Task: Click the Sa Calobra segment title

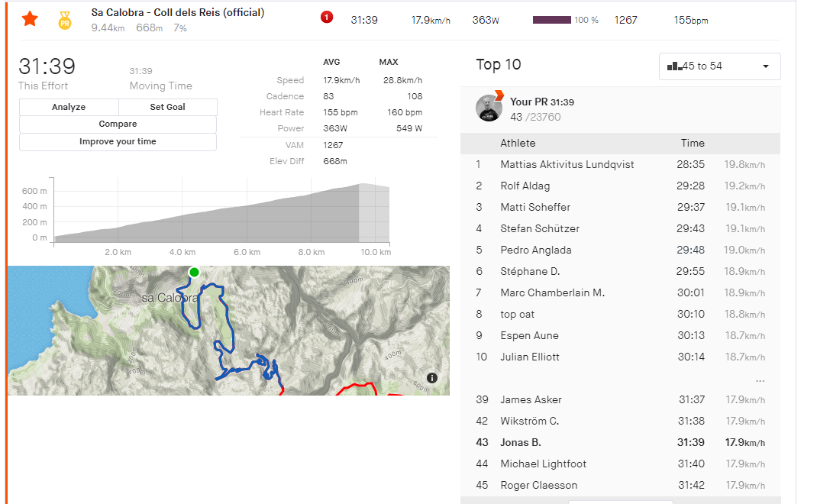Action: click(x=178, y=13)
